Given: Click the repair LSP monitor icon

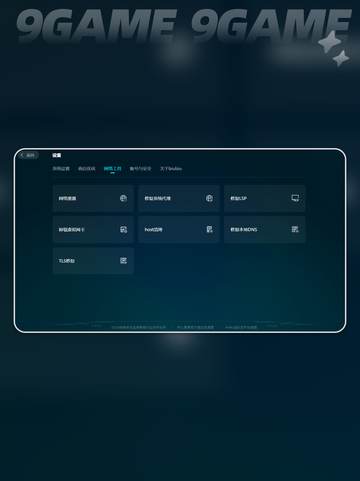Looking at the screenshot, I should click(295, 198).
